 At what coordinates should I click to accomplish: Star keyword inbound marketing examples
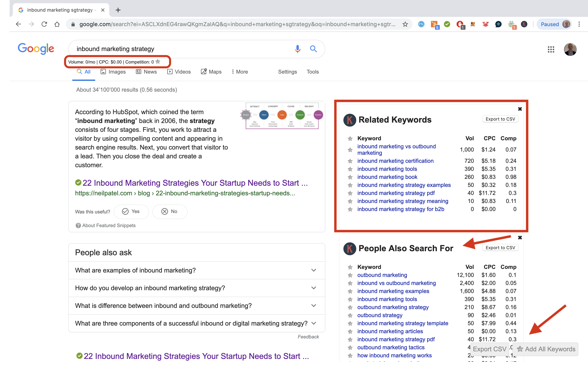point(350,291)
